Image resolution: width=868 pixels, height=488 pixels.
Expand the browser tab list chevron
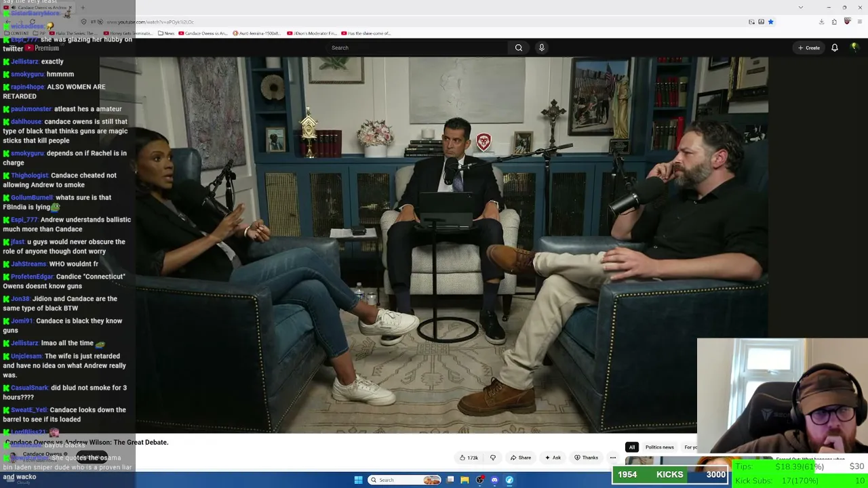(x=801, y=7)
